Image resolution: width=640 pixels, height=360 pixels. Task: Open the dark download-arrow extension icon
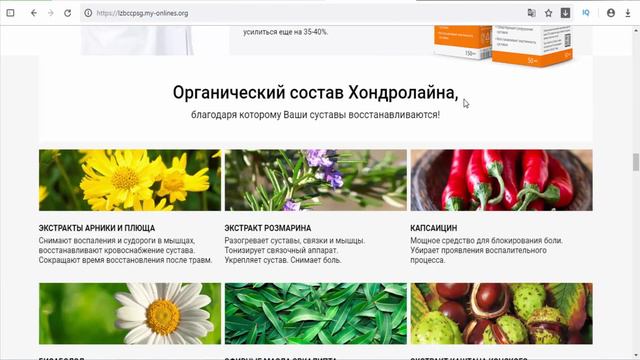[x=565, y=13]
